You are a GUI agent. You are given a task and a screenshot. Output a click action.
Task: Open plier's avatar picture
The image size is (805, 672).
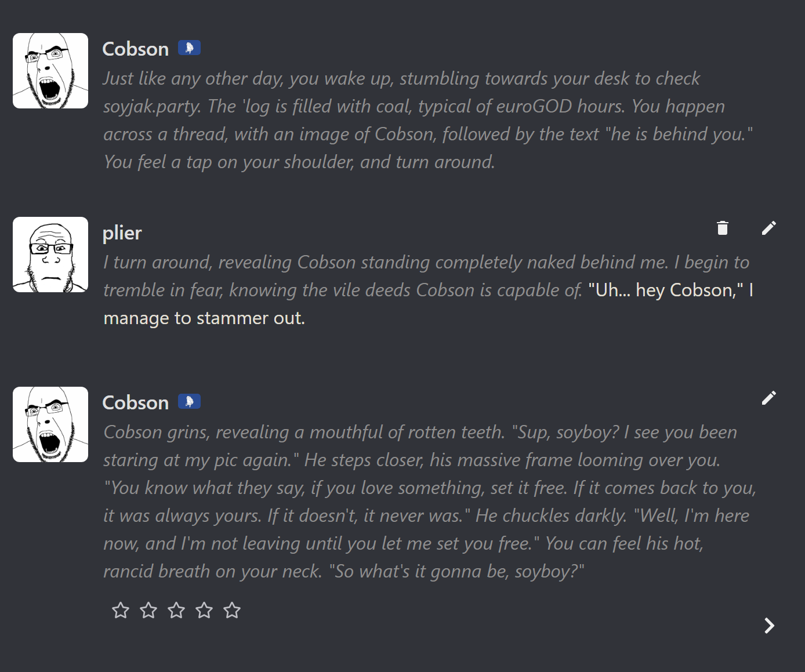(x=50, y=255)
